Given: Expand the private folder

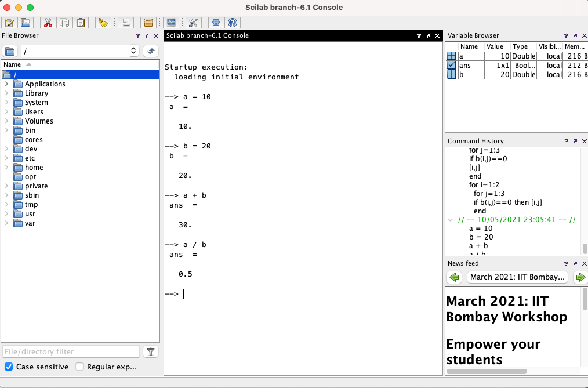Looking at the screenshot, I should pyautogui.click(x=7, y=186).
